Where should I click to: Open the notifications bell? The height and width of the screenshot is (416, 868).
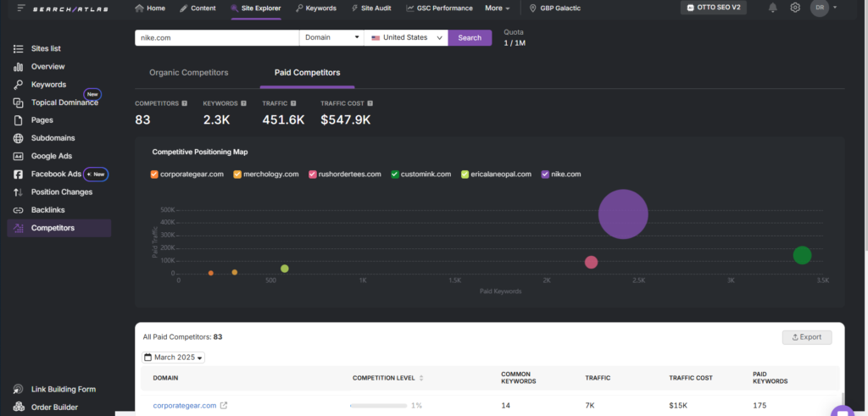click(773, 8)
